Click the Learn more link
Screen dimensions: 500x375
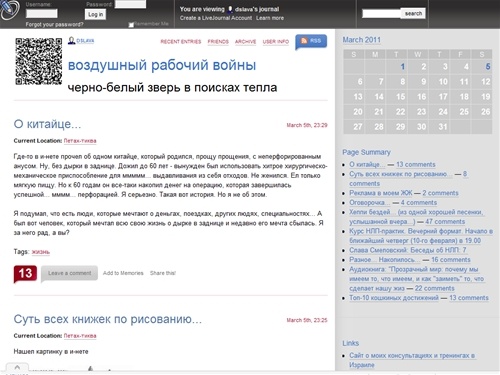pyautogui.click(x=270, y=18)
